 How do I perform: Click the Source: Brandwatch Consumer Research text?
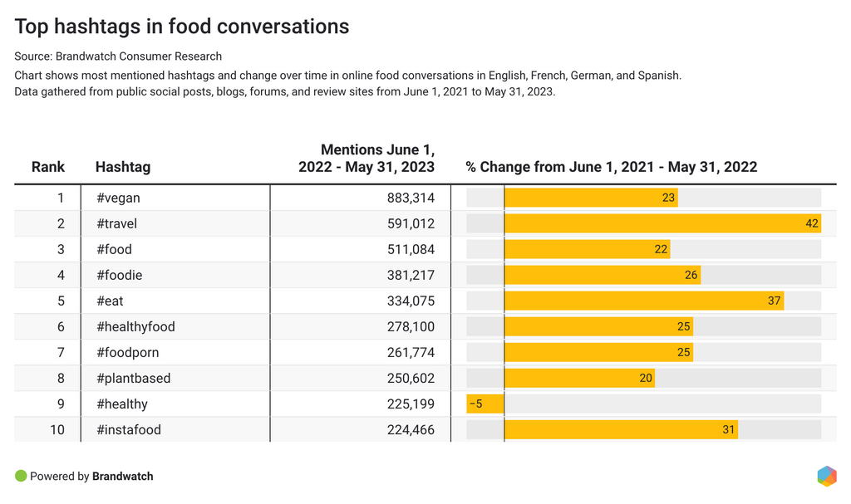click(118, 56)
